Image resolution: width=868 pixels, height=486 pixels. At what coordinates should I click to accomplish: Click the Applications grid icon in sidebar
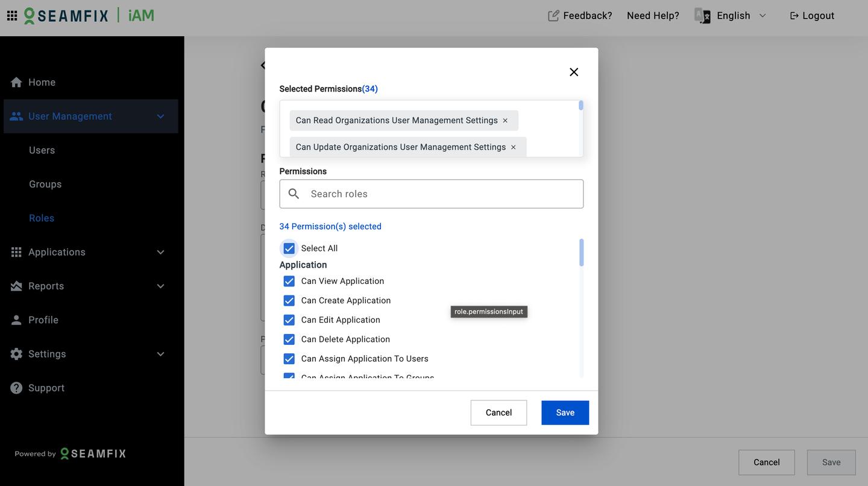pyautogui.click(x=16, y=252)
